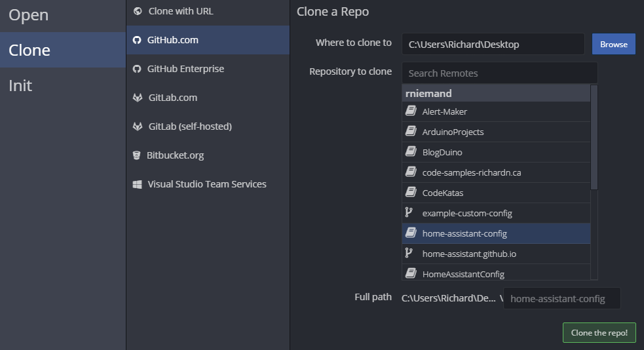Click the Bitbucket.org bucket icon

(x=136, y=155)
